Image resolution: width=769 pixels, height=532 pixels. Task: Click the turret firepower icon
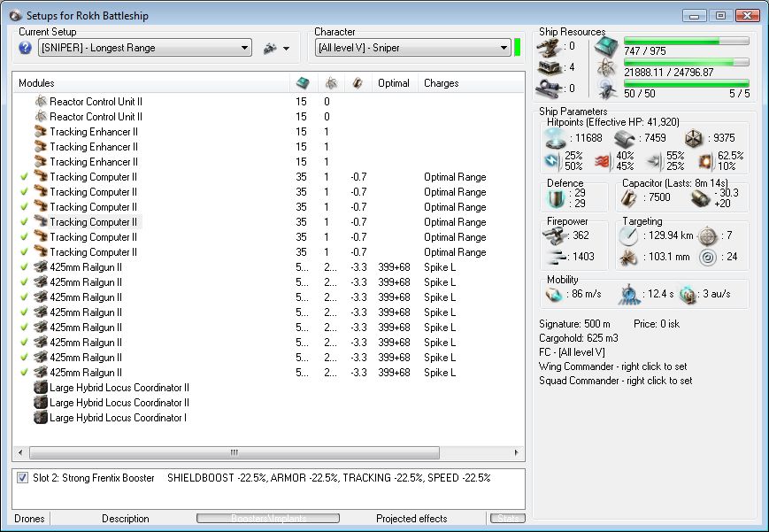tap(556, 235)
